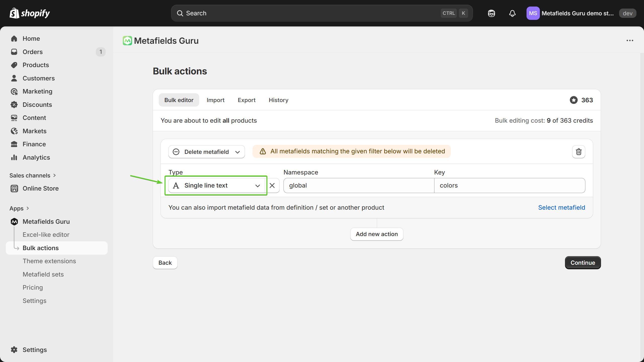
Task: Click the Metafields Guru app logo
Action: click(127, 41)
